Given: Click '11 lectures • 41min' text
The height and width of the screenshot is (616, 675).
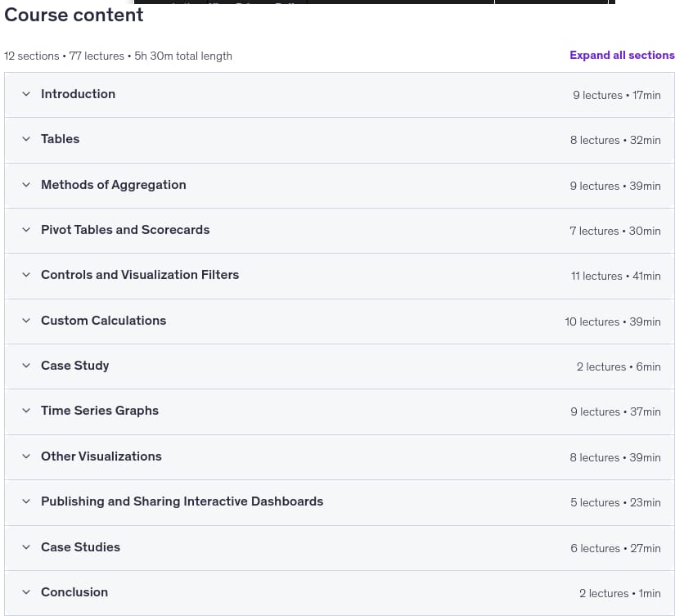Looking at the screenshot, I should 615,276.
